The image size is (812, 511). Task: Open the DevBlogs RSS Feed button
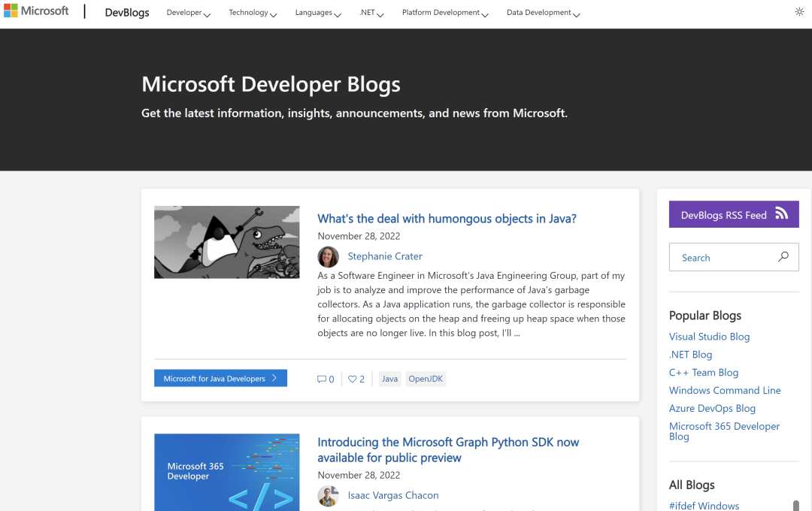[734, 214]
